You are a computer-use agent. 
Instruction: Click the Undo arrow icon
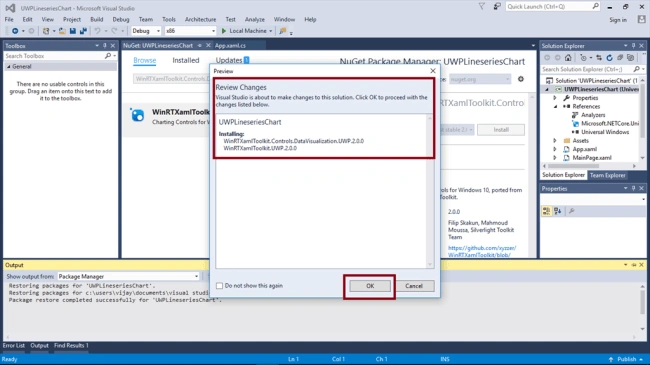point(97,31)
